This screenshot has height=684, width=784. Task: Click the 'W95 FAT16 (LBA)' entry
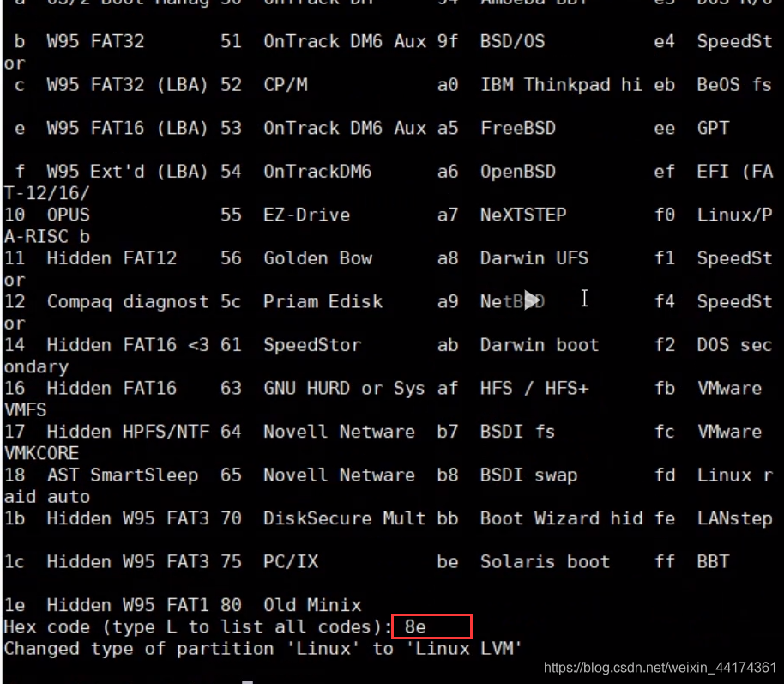(127, 128)
